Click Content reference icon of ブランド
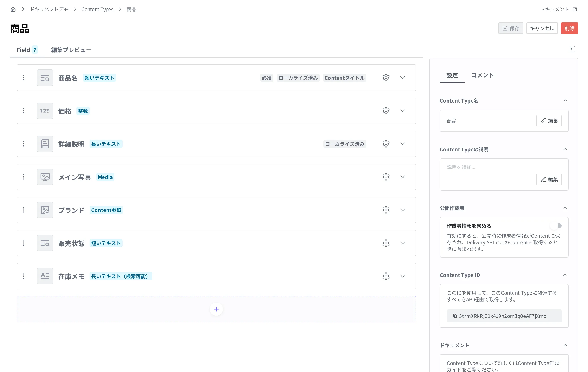This screenshot has width=588, height=372. (x=45, y=210)
